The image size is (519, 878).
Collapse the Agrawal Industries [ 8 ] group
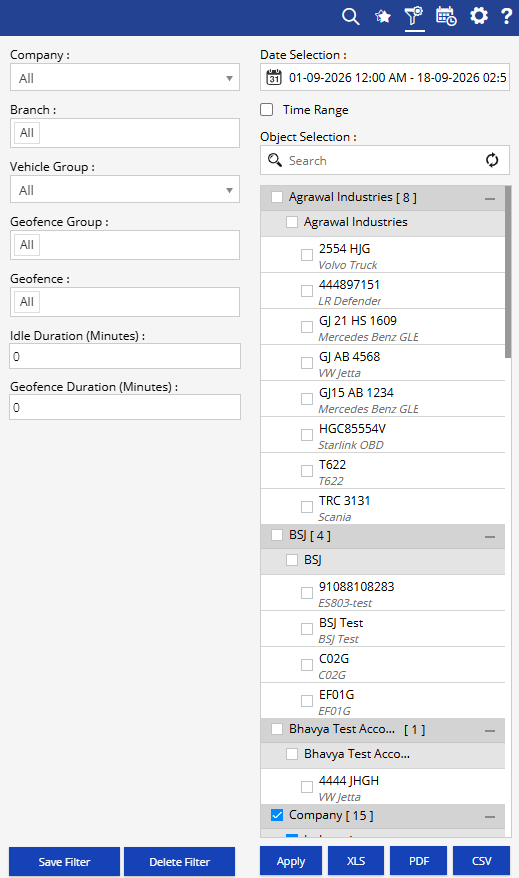click(490, 199)
